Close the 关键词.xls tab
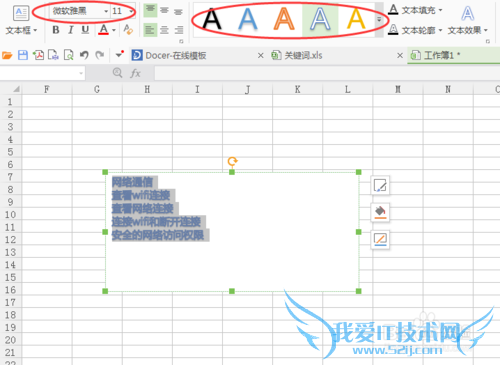 400,56
